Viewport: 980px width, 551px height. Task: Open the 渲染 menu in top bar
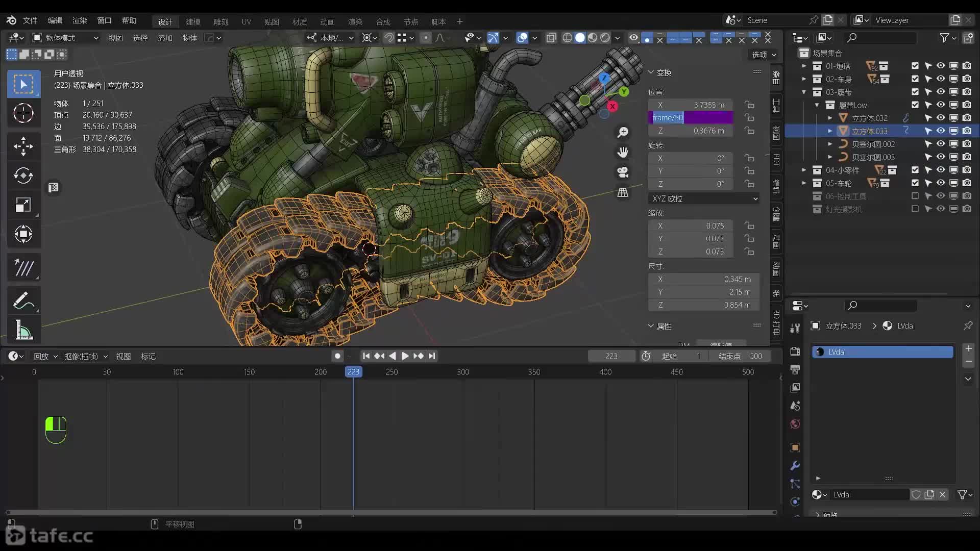80,20
